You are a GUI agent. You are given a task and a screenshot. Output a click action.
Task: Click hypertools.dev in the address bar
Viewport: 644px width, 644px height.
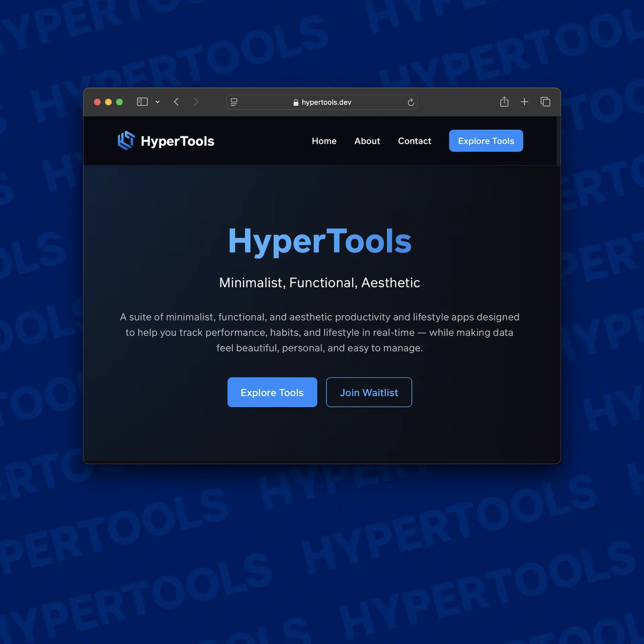pos(326,102)
